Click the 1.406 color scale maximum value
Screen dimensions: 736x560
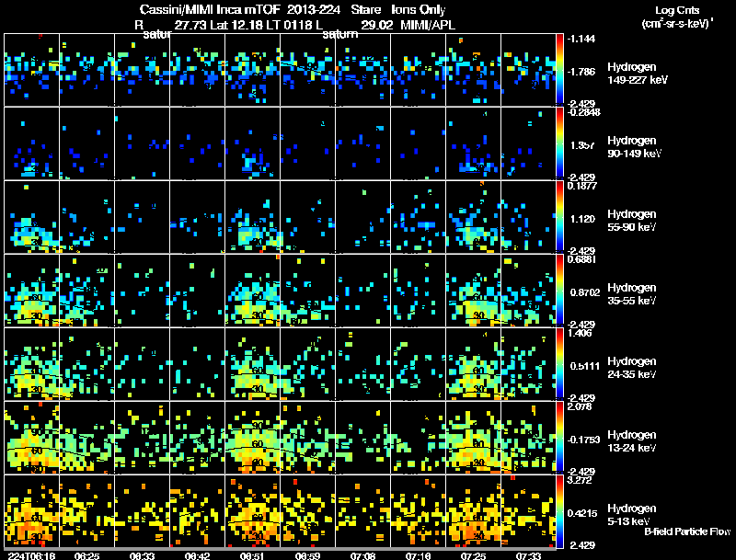point(580,333)
